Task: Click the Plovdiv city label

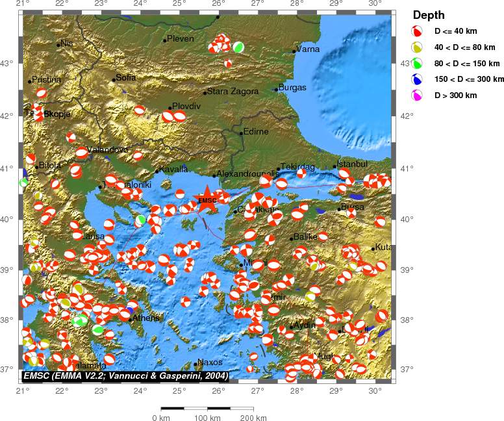Action: [187, 106]
